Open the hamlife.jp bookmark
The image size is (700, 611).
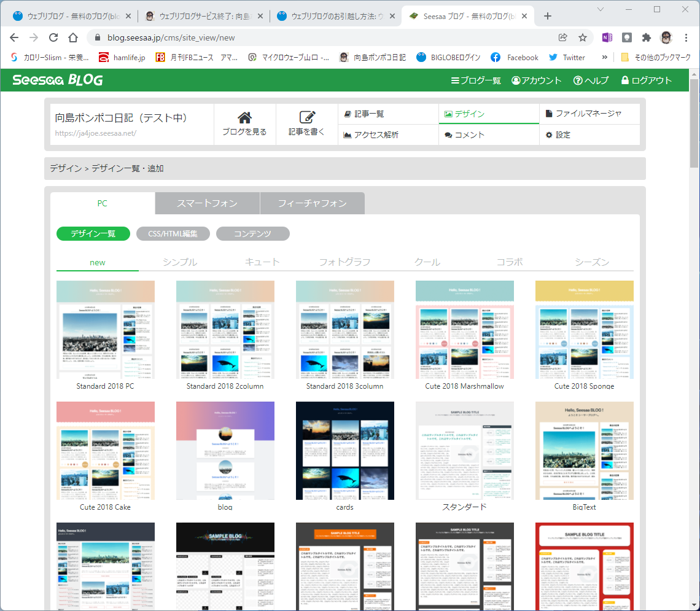coord(122,57)
